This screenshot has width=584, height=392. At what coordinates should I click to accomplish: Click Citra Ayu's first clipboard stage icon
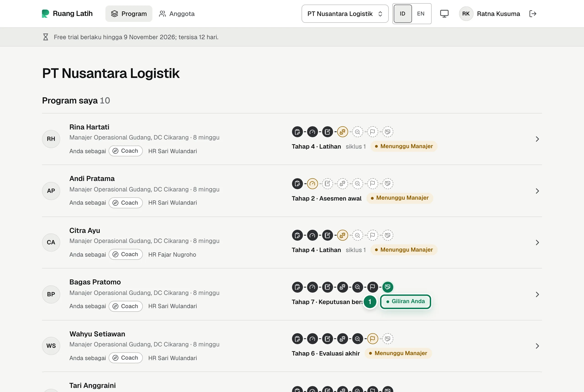[297, 235]
